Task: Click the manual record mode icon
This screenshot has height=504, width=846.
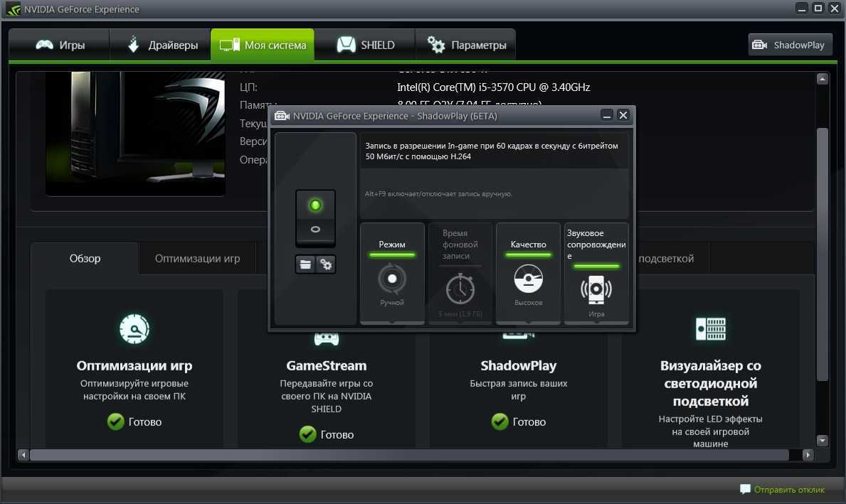Action: pos(392,279)
